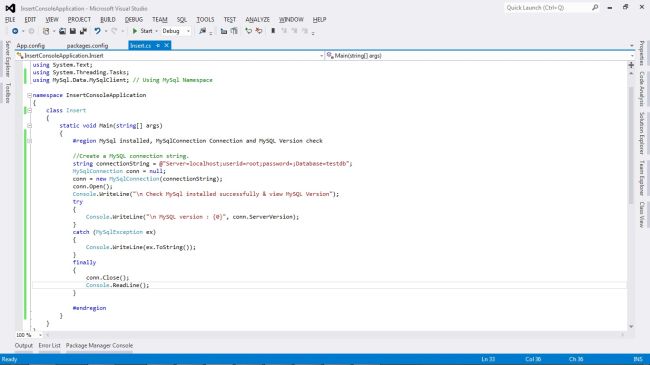Click the Visual Studio logo icon in title bar
The width and height of the screenshot is (650, 365).
[10, 8]
